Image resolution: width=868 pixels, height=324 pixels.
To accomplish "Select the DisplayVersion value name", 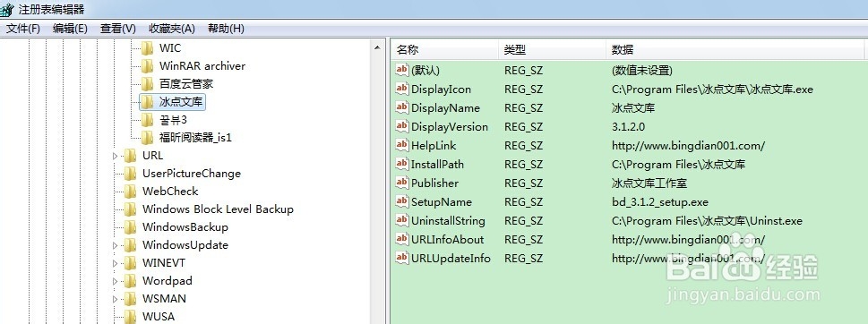I will 450,126.
